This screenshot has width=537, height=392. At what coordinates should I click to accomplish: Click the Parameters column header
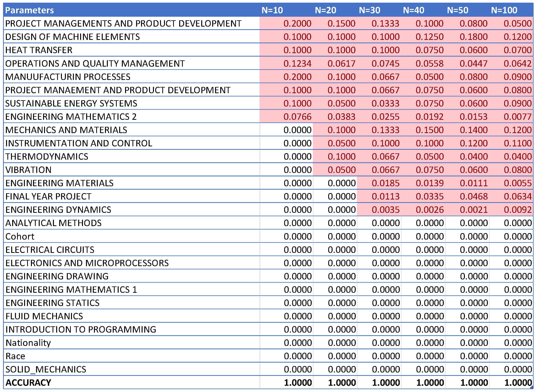29,10
